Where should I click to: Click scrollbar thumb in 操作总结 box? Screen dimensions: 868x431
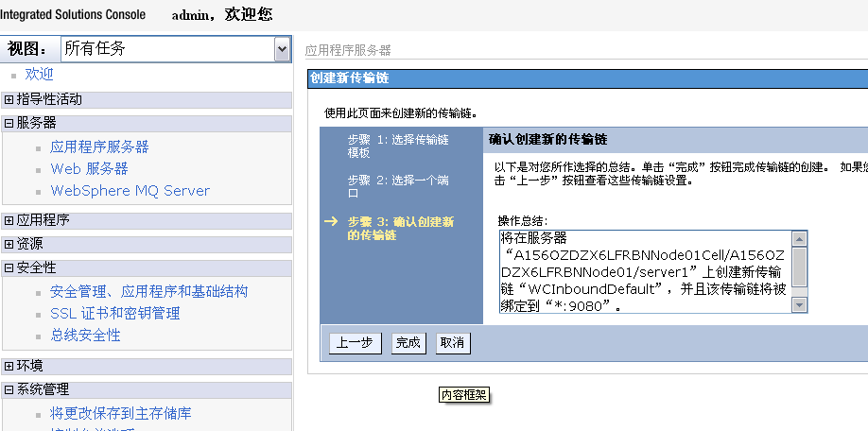point(799,267)
